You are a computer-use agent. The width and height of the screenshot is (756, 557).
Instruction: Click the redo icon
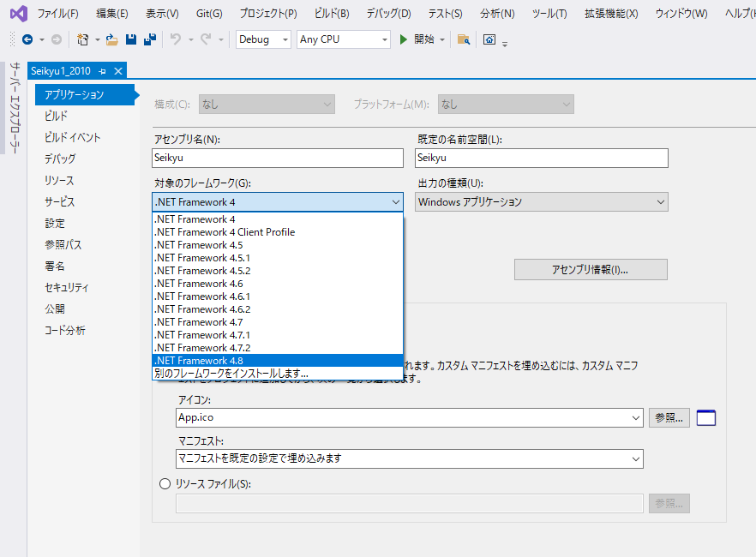pyautogui.click(x=206, y=39)
